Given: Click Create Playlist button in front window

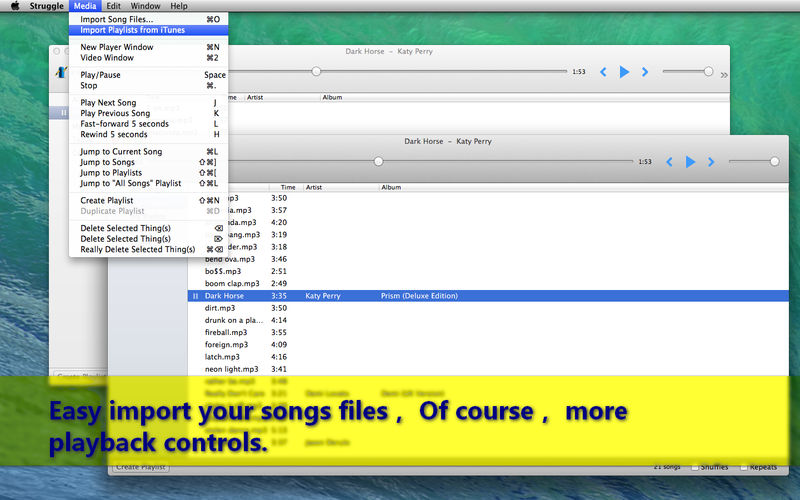Looking at the screenshot, I should point(141,467).
